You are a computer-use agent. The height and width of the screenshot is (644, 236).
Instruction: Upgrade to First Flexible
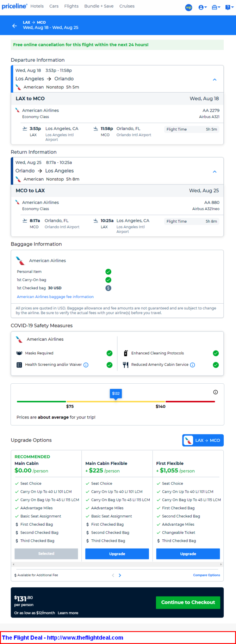click(x=188, y=554)
